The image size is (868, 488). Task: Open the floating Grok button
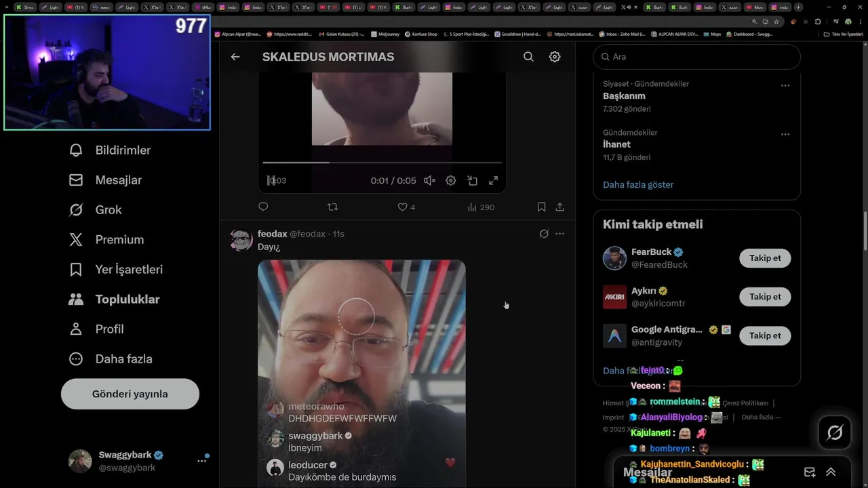(835, 432)
